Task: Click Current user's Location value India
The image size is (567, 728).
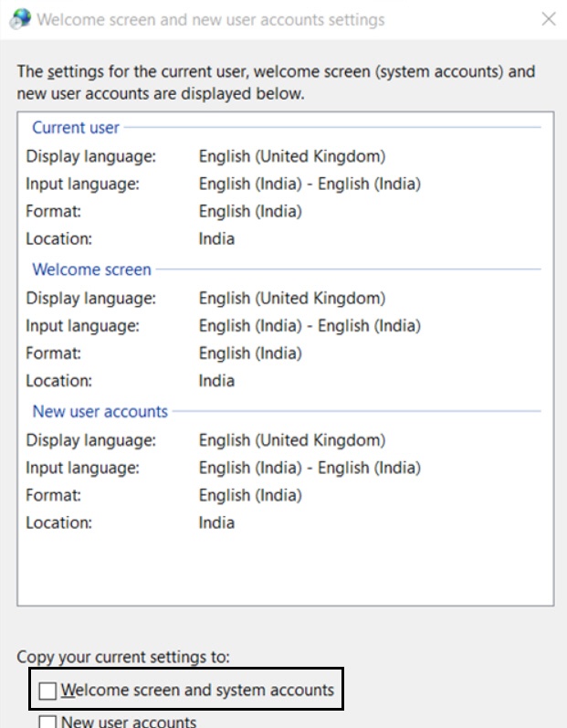Action: coord(216,238)
